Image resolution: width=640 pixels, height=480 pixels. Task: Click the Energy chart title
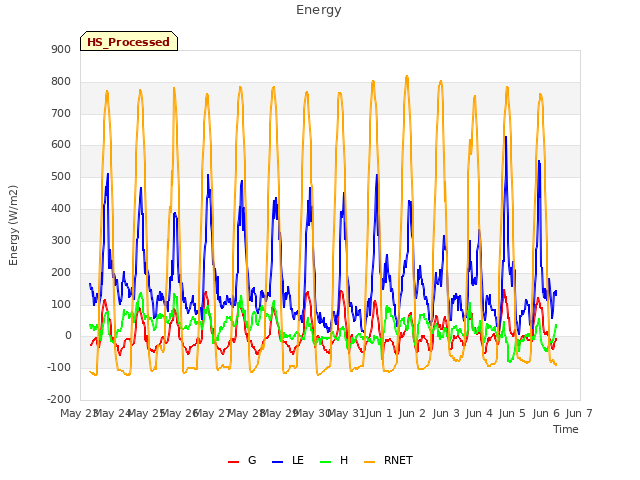(x=319, y=10)
